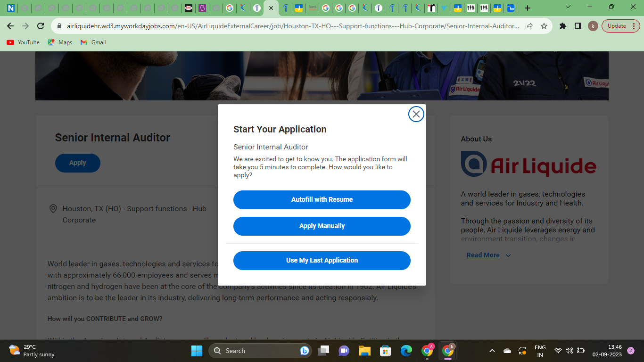
Task: Click the Chrome Update button
Action: click(x=617, y=26)
